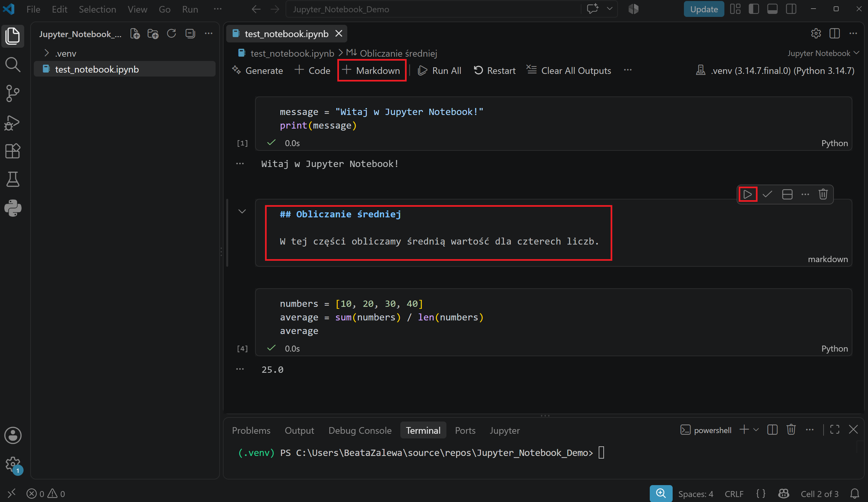Viewport: 868px width, 502px height.
Task: Toggle the primary side bar
Action: [x=754, y=9]
